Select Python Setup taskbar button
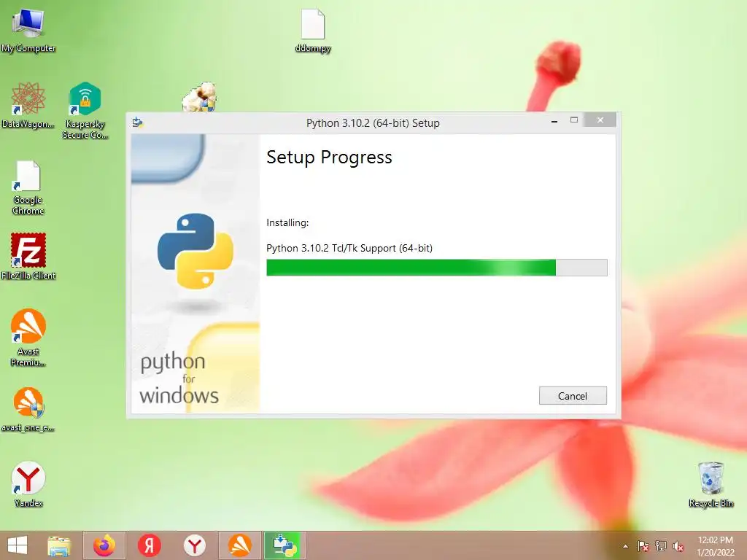The image size is (747, 560). (285, 545)
